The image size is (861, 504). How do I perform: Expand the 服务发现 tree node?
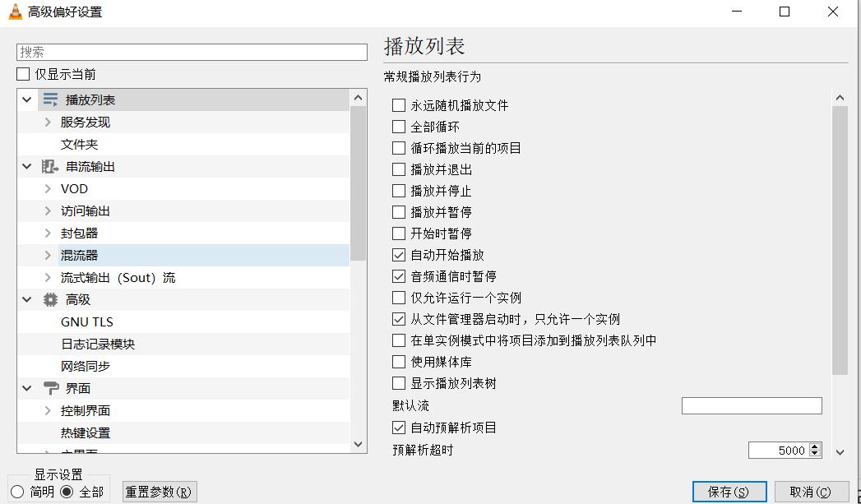point(48,122)
